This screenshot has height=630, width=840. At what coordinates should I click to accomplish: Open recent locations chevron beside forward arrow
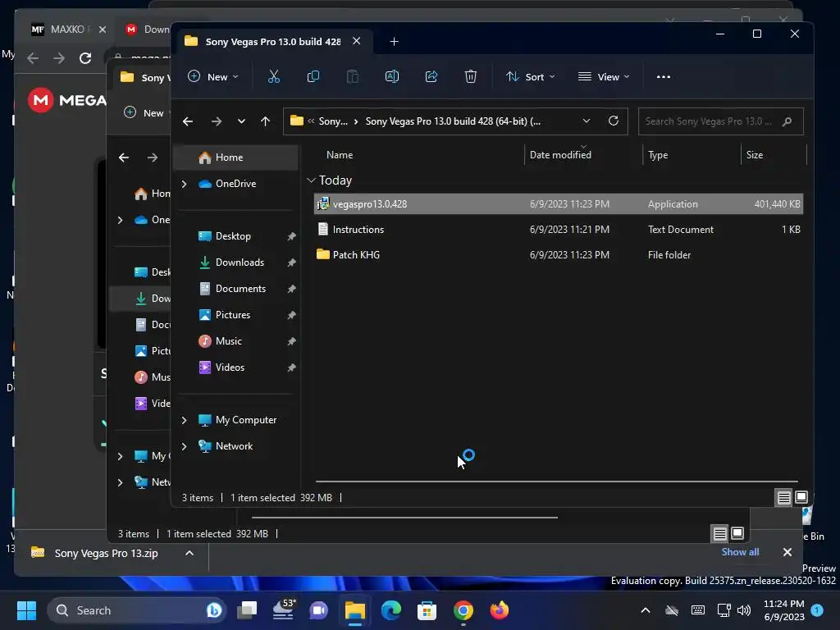(x=241, y=121)
